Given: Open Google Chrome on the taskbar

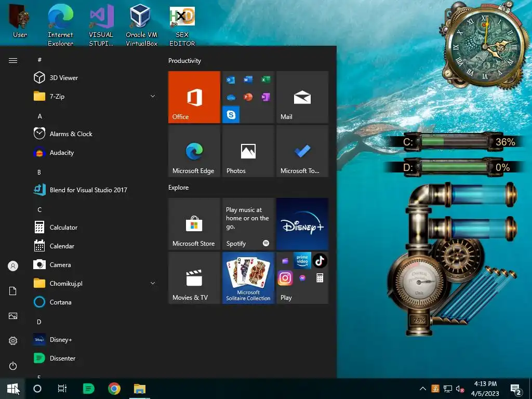Looking at the screenshot, I should (x=114, y=389).
